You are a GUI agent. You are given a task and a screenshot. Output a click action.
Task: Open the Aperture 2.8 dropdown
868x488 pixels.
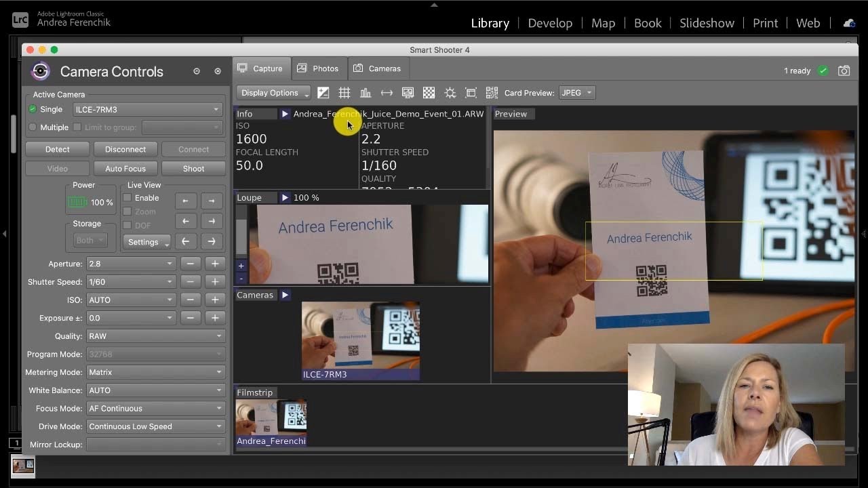coord(131,264)
